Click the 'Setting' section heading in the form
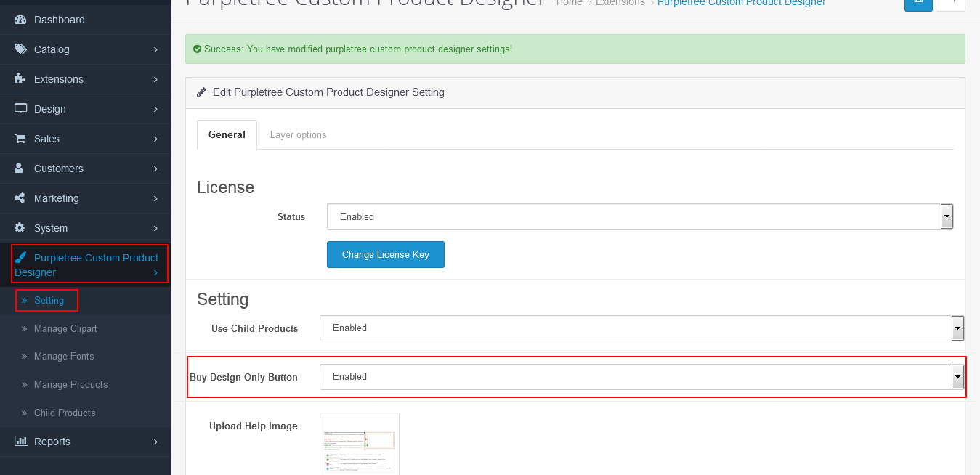The width and height of the screenshot is (980, 475). (x=223, y=299)
